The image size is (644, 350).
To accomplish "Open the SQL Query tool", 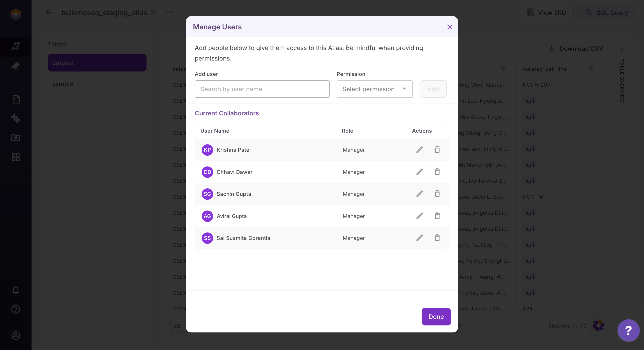I will [607, 12].
